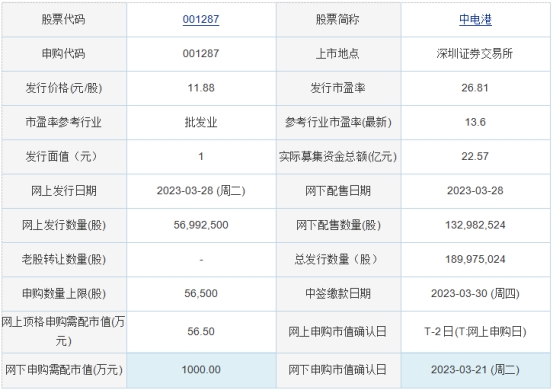Click the total issue quantity 189,975,024

click(475, 259)
